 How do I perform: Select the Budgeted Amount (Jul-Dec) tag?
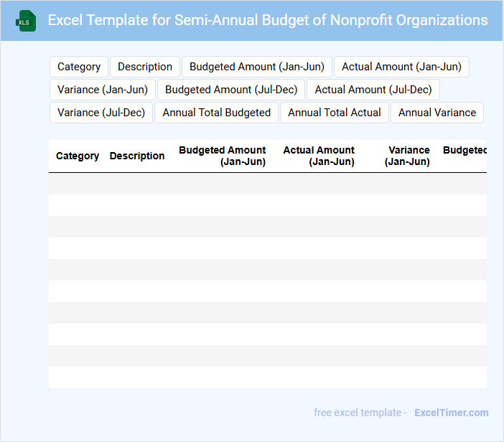click(231, 90)
